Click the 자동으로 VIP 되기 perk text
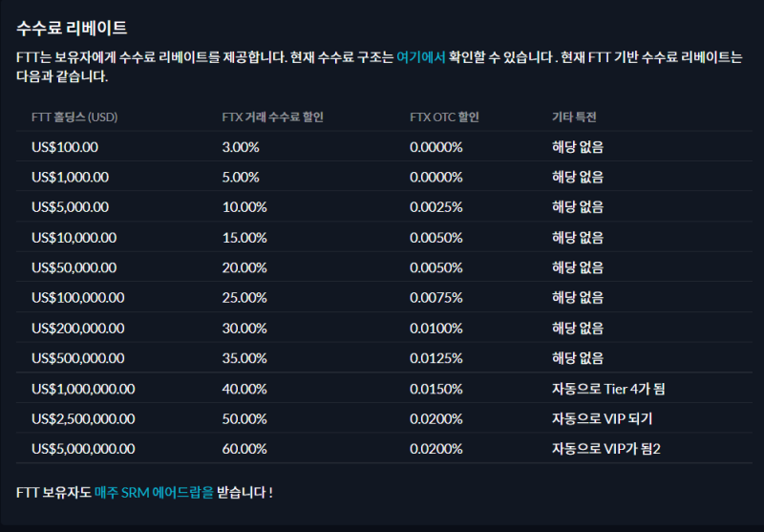Viewport: 764px width, 532px height. pos(603,419)
